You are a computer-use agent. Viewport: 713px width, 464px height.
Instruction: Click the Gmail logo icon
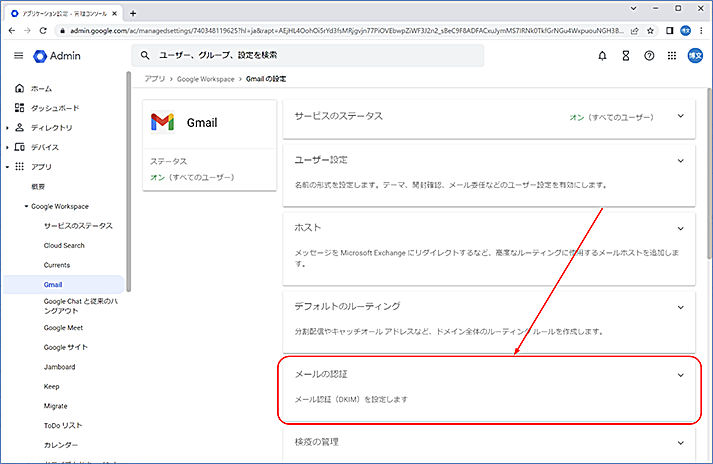tap(162, 122)
